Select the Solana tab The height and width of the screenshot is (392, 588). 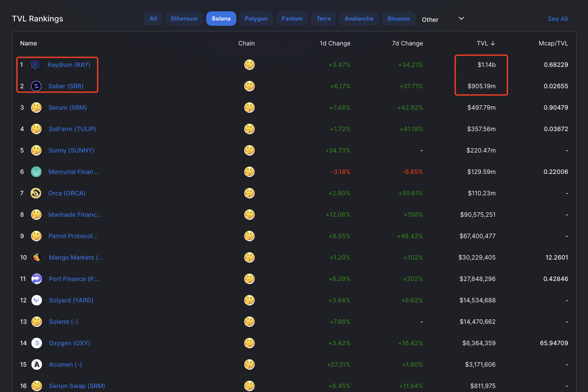(x=221, y=19)
